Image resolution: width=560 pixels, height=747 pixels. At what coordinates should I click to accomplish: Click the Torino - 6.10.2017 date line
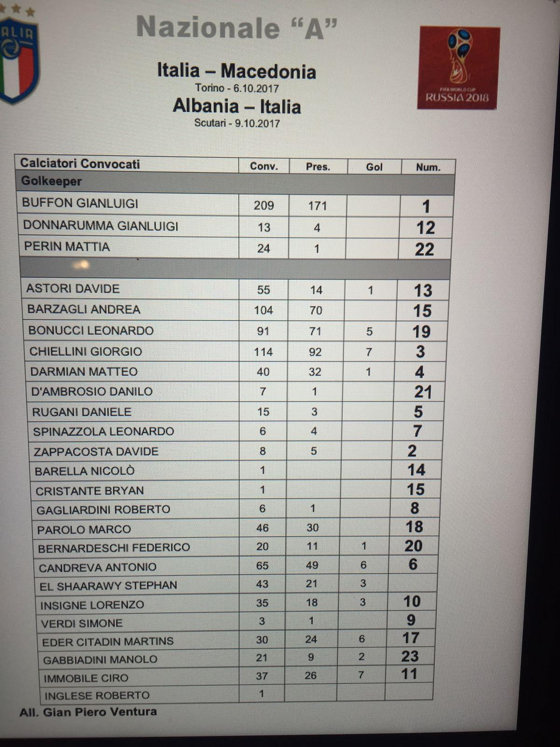point(237,88)
